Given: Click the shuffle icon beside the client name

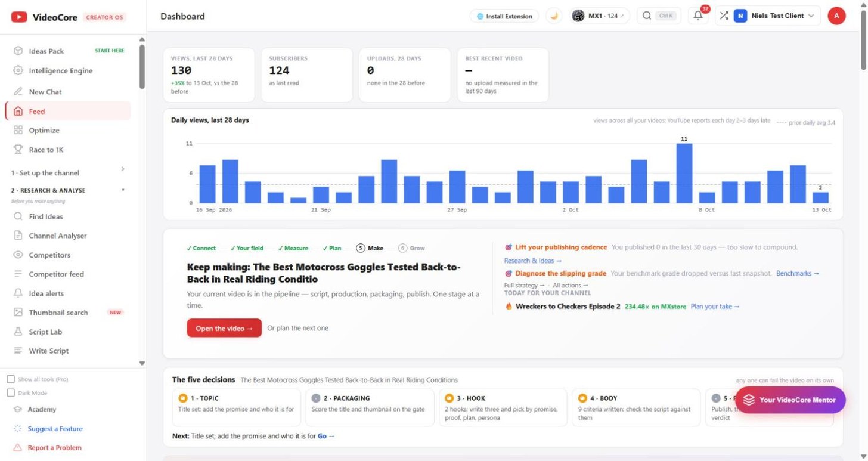Looking at the screenshot, I should pos(724,16).
